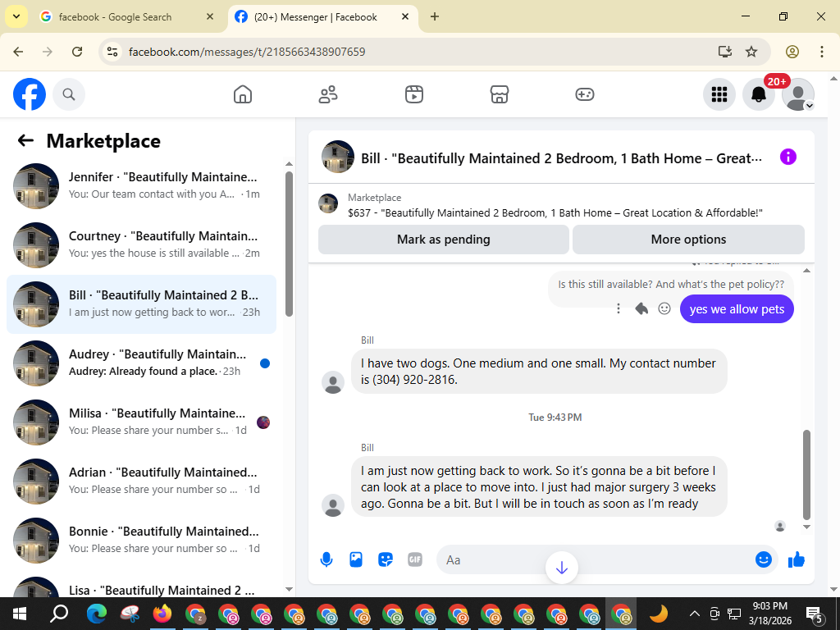
Task: Open emoji picker in message box
Action: (764, 559)
